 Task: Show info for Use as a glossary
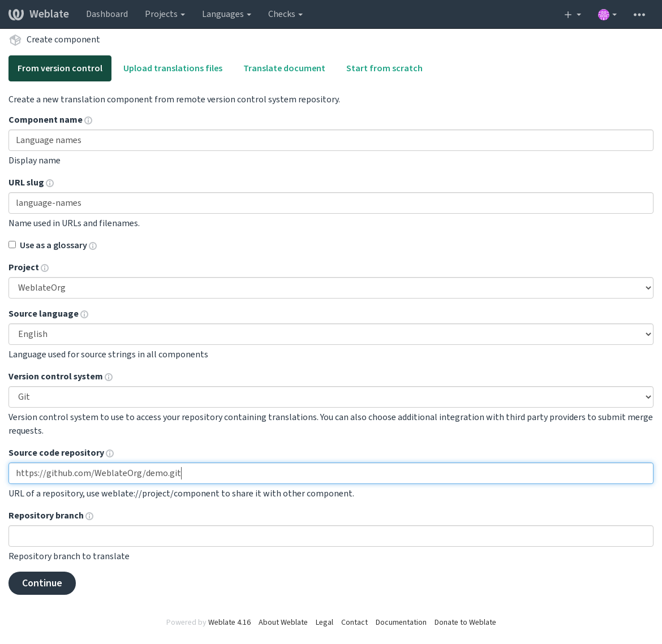click(93, 245)
